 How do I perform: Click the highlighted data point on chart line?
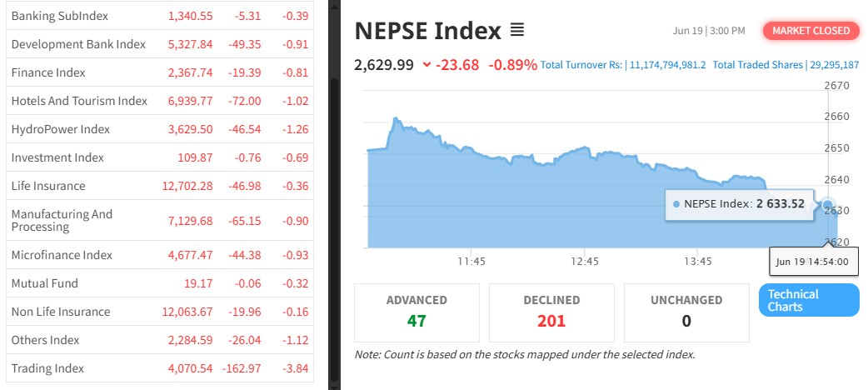[x=827, y=204]
